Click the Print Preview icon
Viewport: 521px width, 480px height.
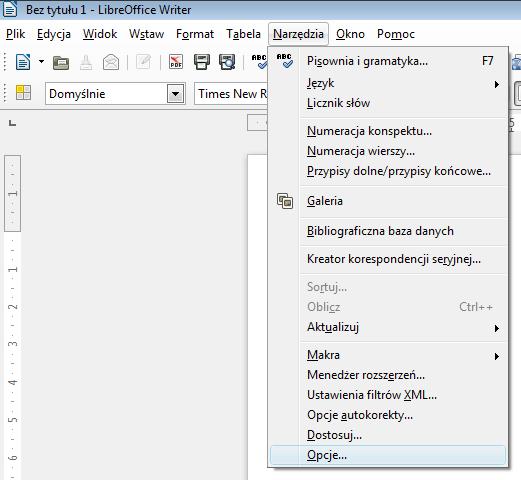227,62
